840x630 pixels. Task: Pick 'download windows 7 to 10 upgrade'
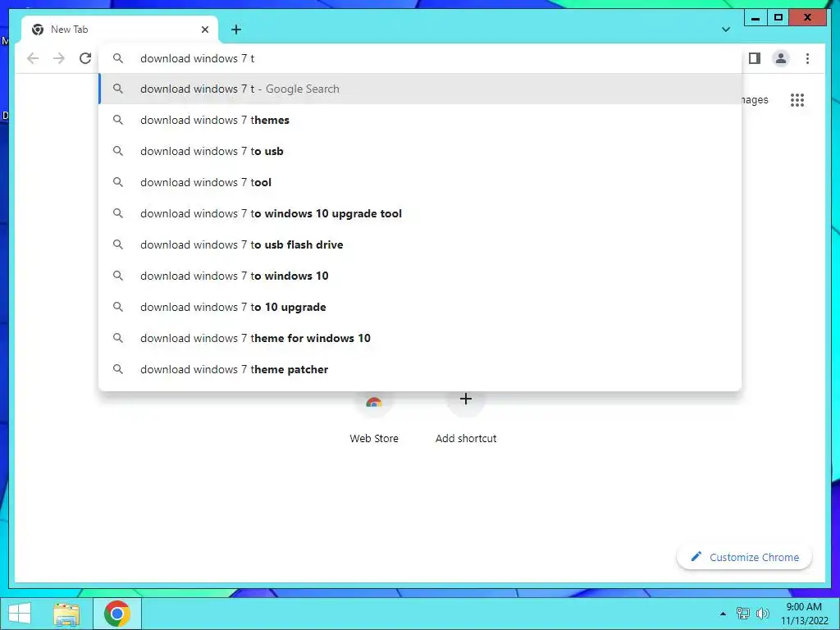pyautogui.click(x=421, y=307)
